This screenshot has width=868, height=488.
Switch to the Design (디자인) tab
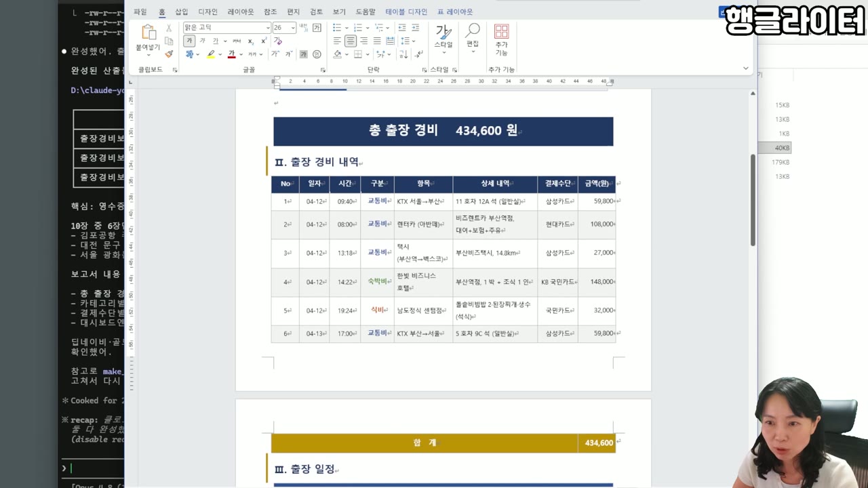pos(208,12)
